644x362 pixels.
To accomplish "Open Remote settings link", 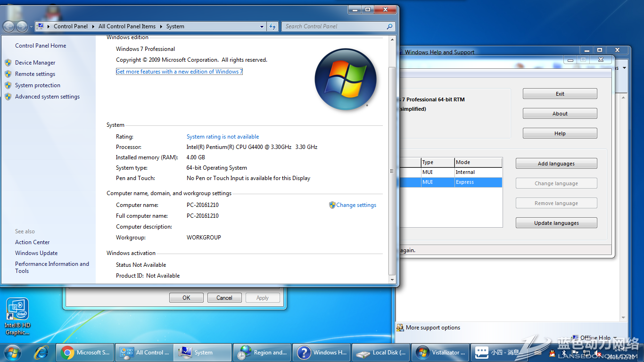I will (35, 74).
